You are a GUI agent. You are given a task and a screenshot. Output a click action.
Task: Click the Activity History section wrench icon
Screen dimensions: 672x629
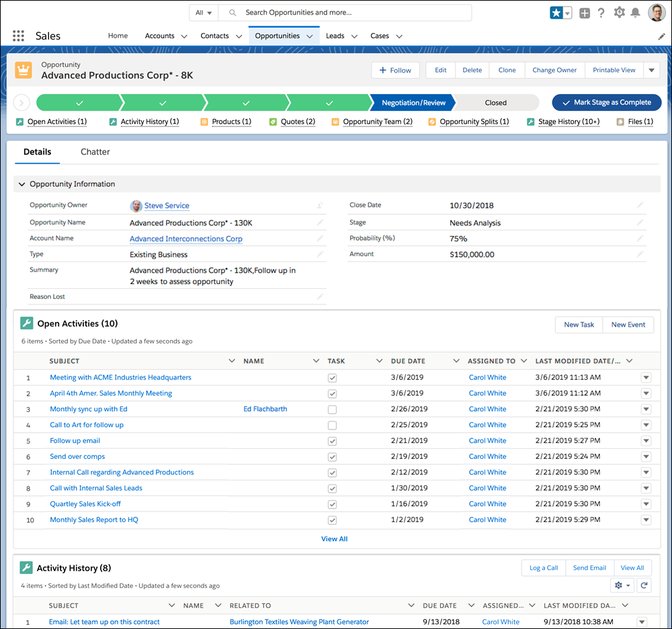(26, 568)
